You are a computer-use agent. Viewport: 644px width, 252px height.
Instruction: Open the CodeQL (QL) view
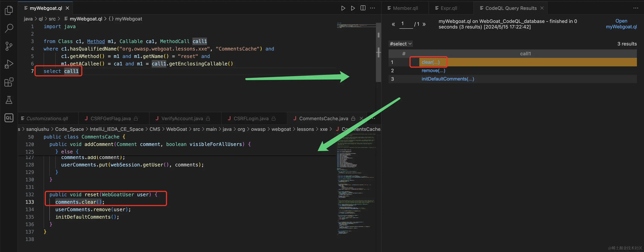pyautogui.click(x=9, y=118)
